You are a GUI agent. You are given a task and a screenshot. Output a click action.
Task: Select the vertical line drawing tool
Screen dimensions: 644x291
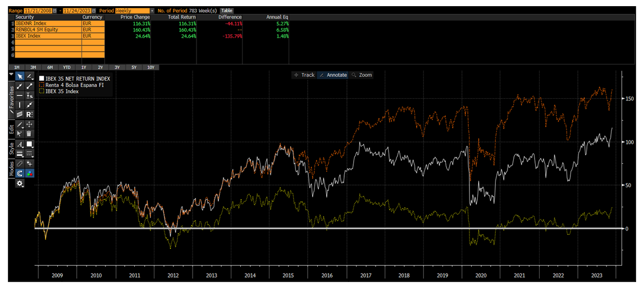pos(20,105)
